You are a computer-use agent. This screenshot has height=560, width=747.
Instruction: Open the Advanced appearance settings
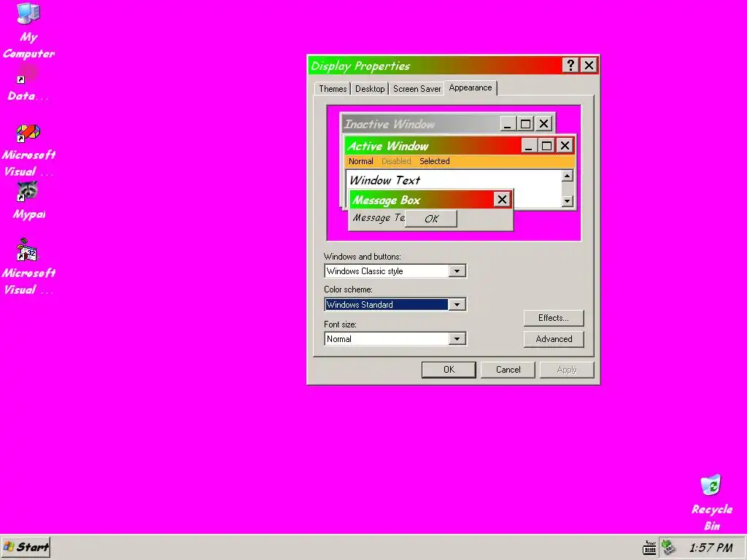click(554, 339)
